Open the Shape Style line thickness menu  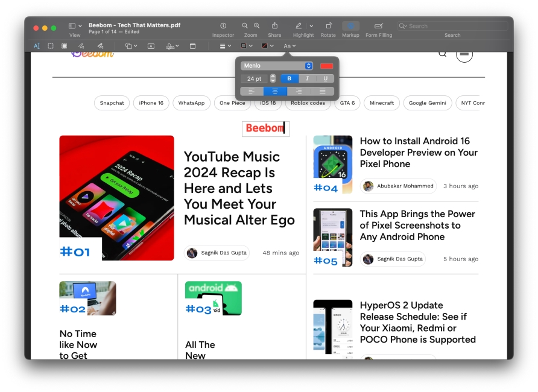pos(225,46)
